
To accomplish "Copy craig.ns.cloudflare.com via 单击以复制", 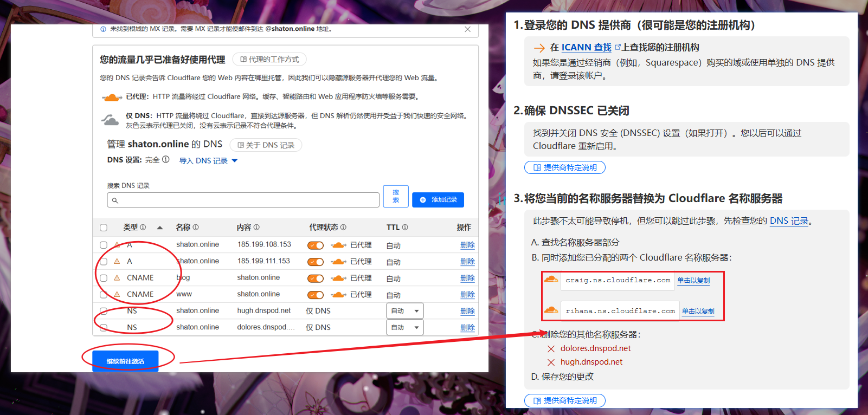I will pyautogui.click(x=693, y=281).
